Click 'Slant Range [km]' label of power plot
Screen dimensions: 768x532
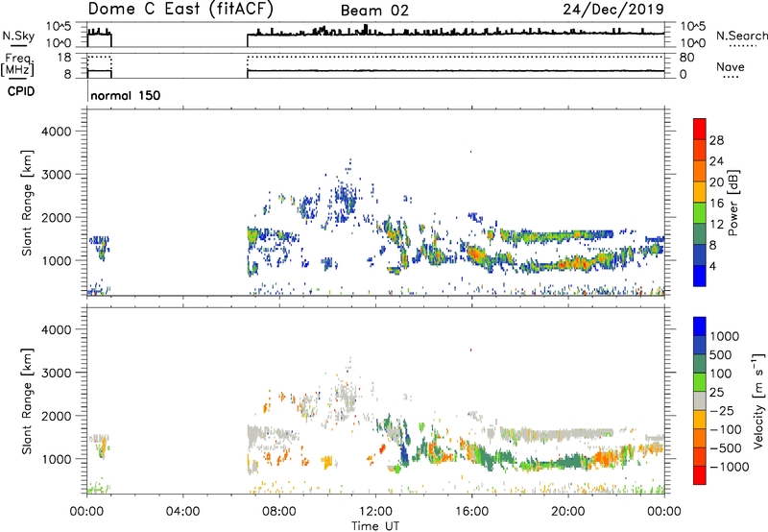27,203
